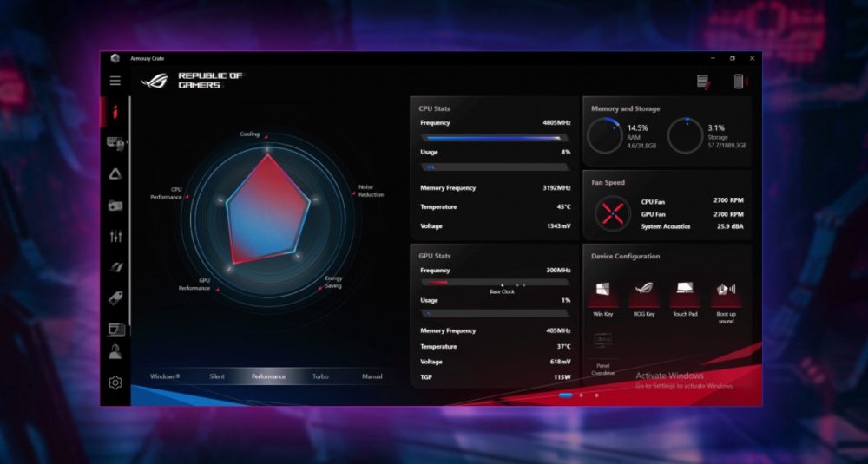868x464 pixels.
Task: Click the GPU Stats panel heading
Action: point(435,256)
